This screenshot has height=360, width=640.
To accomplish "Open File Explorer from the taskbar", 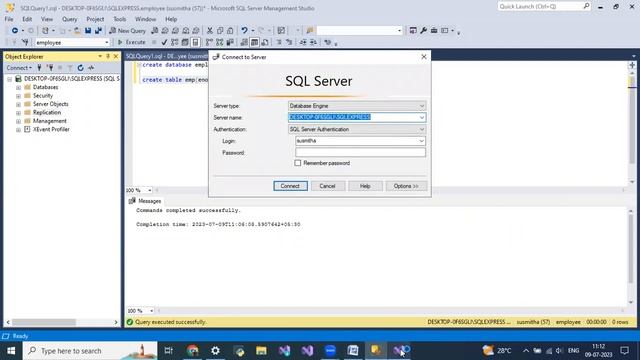I will pos(261,351).
